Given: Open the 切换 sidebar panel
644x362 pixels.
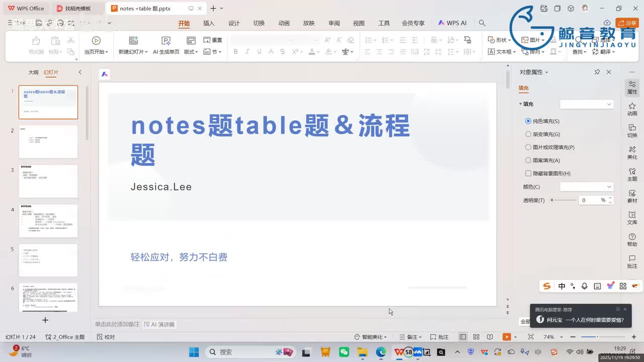Looking at the screenshot, I should (x=632, y=131).
